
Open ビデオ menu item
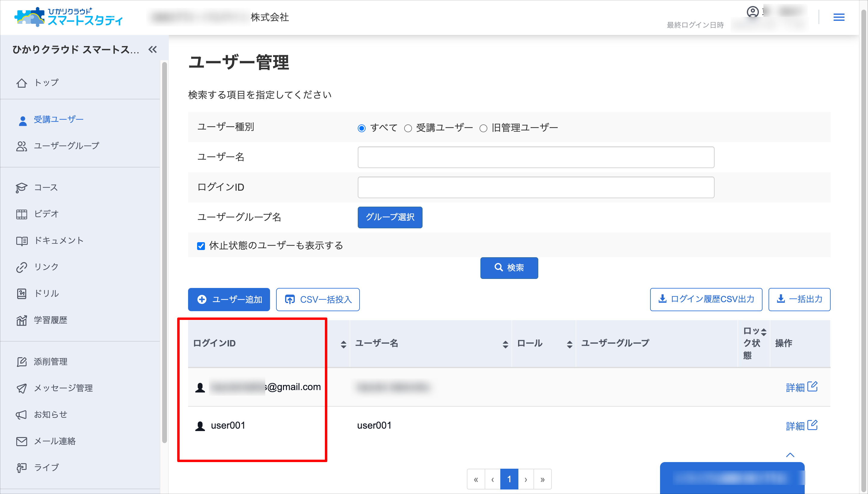46,214
